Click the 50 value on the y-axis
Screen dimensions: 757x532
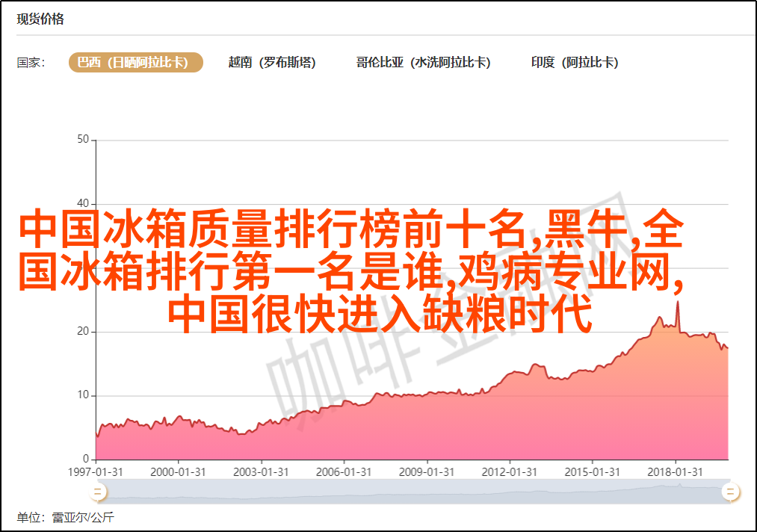(x=82, y=140)
